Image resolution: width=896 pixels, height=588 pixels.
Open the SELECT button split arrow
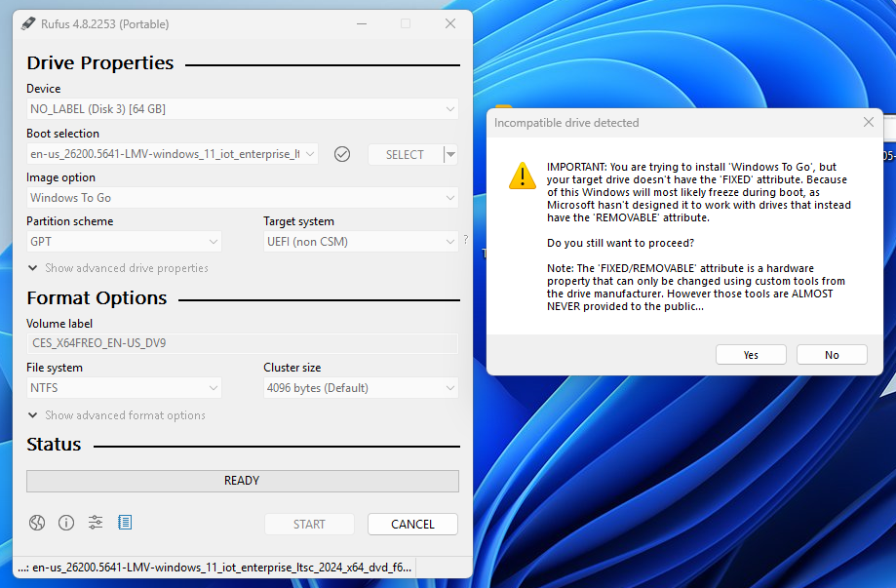click(x=450, y=155)
